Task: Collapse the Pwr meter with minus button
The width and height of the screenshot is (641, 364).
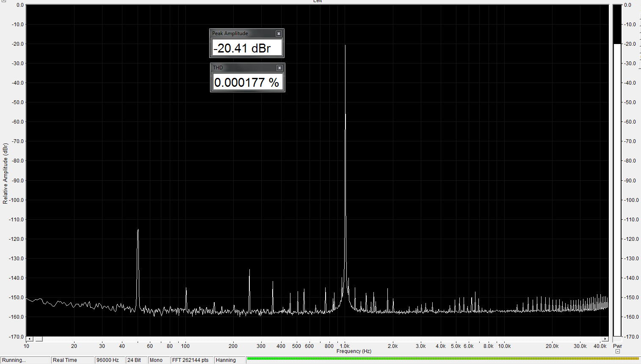Action: click(x=618, y=351)
